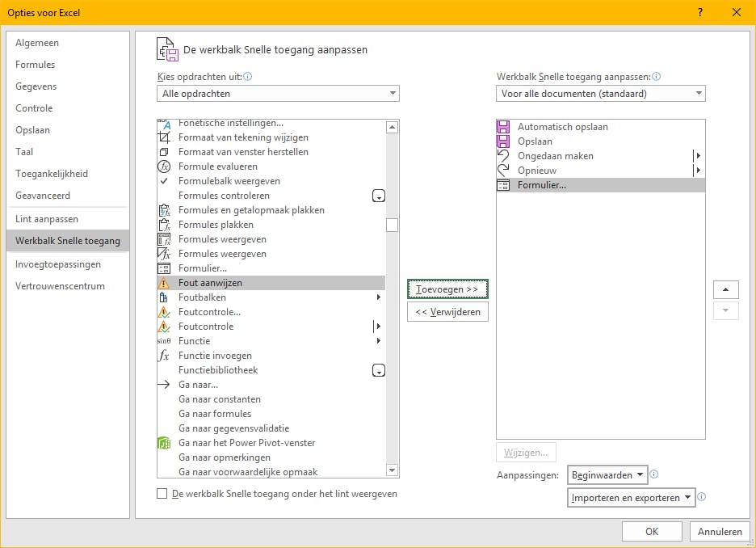The height and width of the screenshot is (548, 756).
Task: Click the icon beside Foutcontrole without ellipsis
Action: 164,327
